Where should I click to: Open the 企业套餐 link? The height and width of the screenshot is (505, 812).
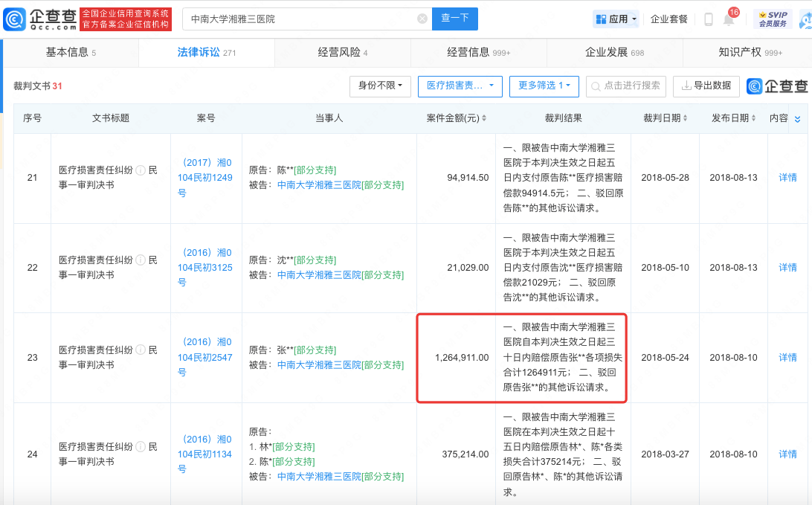pyautogui.click(x=669, y=19)
